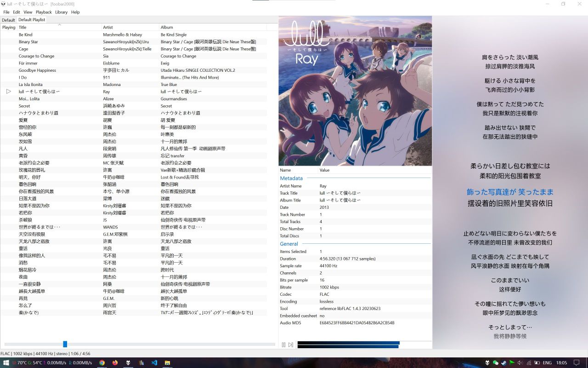Click the Playing column header
The height and width of the screenshot is (368, 588).
[9, 27]
